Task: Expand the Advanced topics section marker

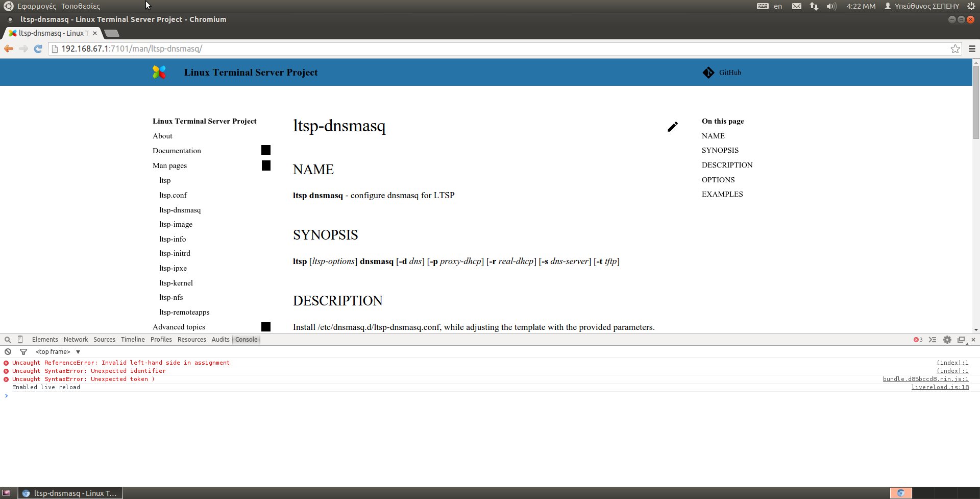Action: (265, 326)
